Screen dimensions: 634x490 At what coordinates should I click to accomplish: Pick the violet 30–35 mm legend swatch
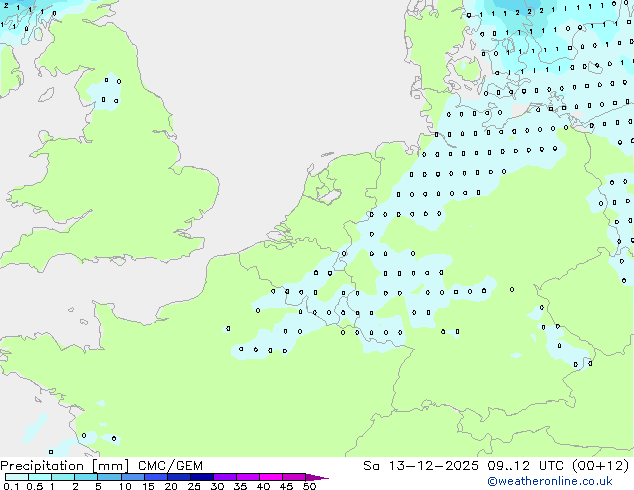click(x=225, y=477)
